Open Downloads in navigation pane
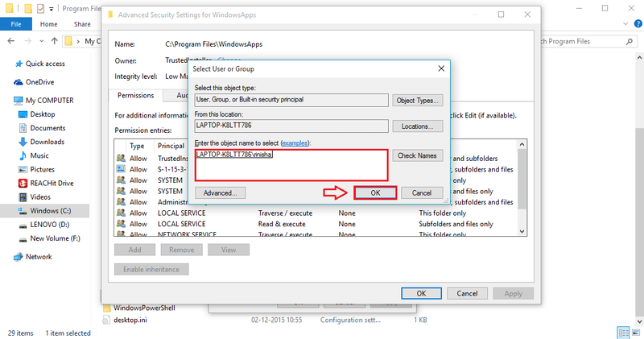644x339 pixels. coord(47,142)
